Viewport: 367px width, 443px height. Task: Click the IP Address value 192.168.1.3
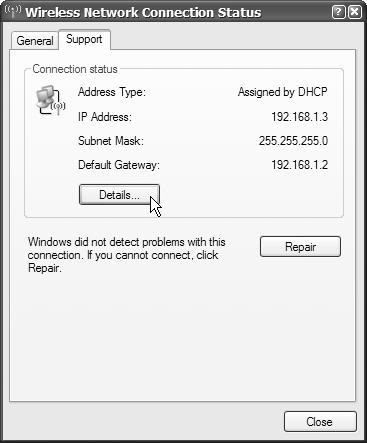tap(299, 117)
